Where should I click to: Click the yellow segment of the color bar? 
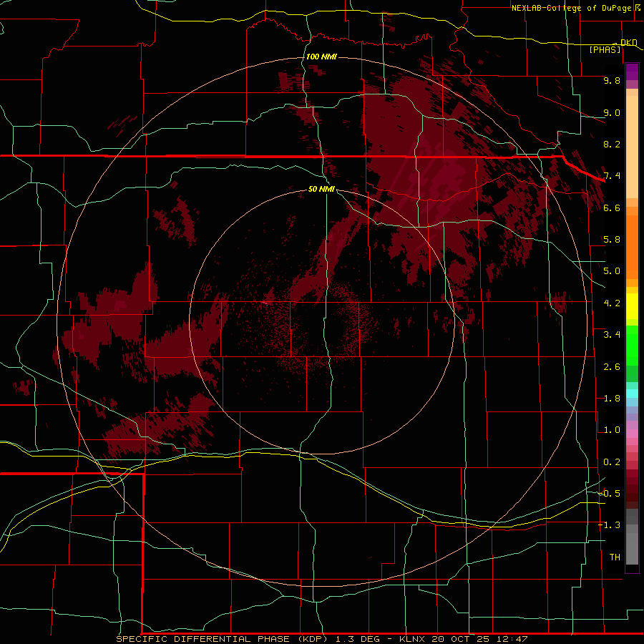(x=632, y=306)
